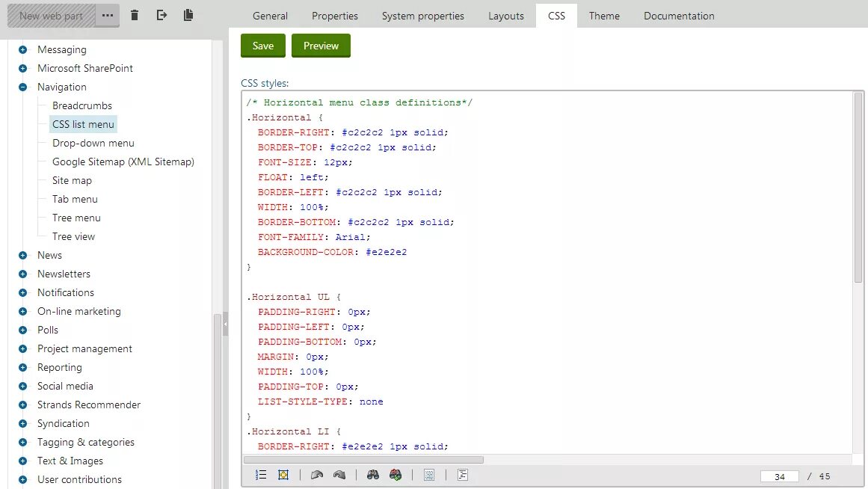Expand the Reporting category
This screenshot has height=489, width=868.
22,368
